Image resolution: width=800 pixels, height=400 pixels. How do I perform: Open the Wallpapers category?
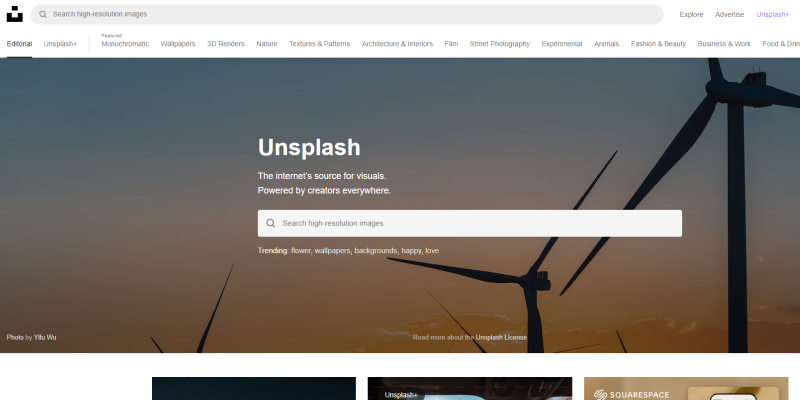pyautogui.click(x=178, y=44)
